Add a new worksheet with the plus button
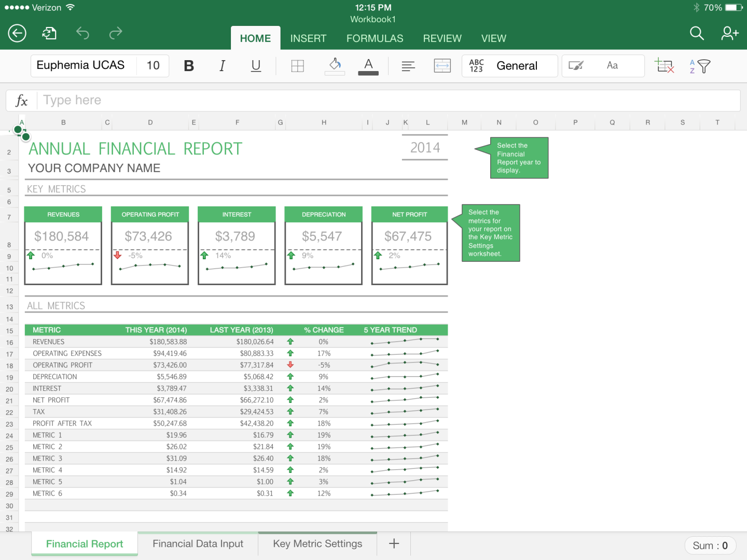 tap(394, 543)
